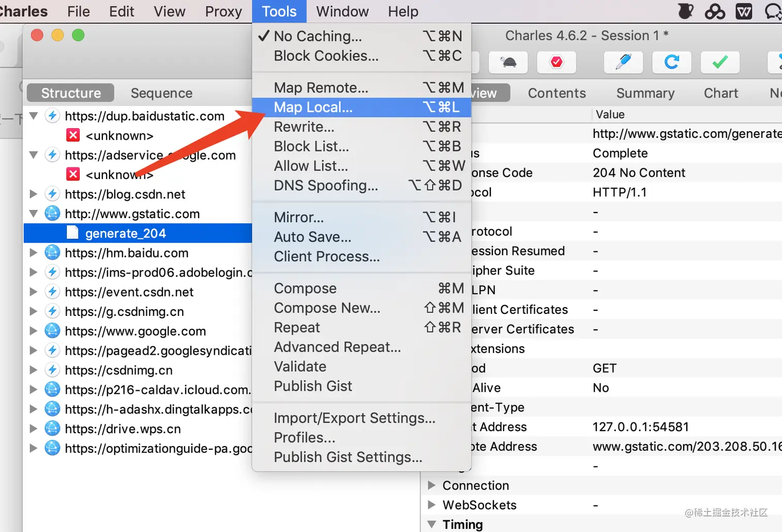Expand the ims-prod06.adobelogin tree node
This screenshot has width=782, height=532.
[34, 272]
